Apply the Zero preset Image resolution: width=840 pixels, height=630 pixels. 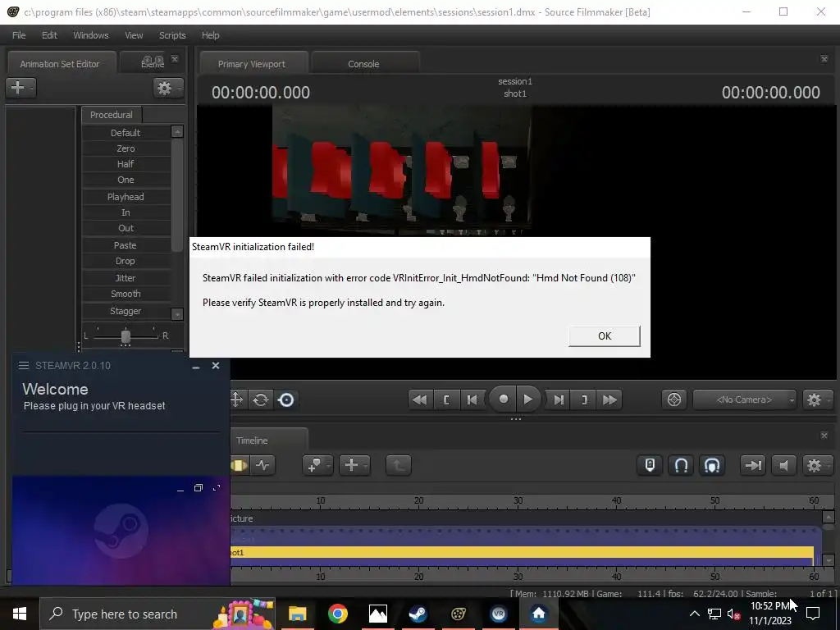(126, 148)
